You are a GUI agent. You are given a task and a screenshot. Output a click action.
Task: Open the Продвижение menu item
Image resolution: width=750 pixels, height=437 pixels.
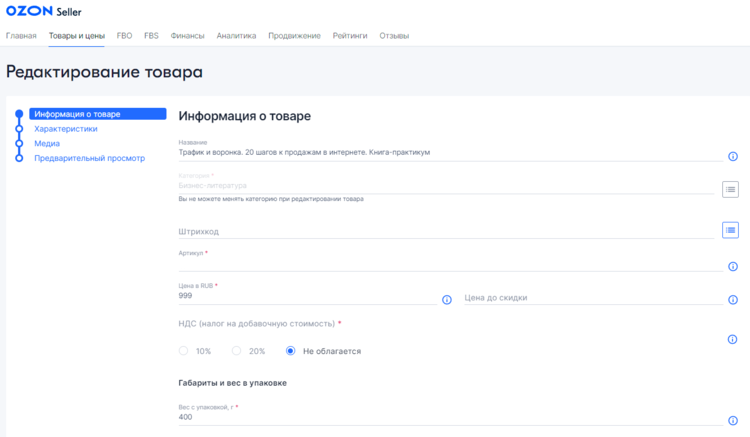click(x=294, y=36)
